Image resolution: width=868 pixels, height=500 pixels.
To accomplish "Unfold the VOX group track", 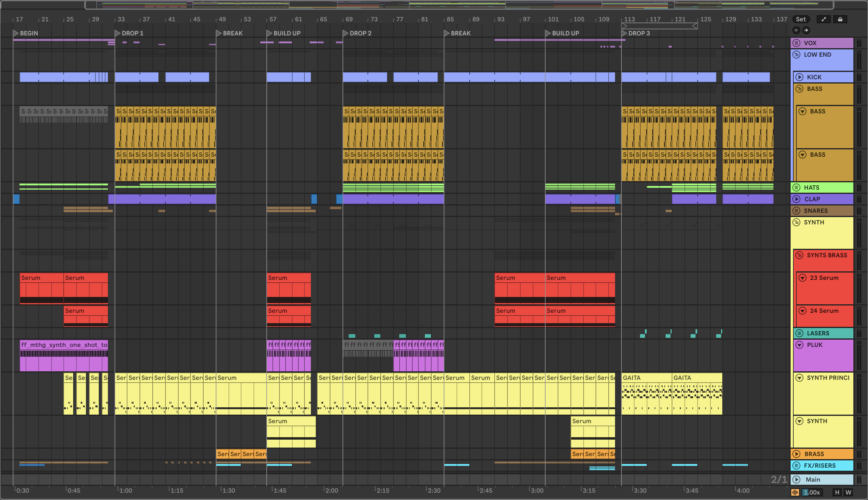I will (x=797, y=43).
